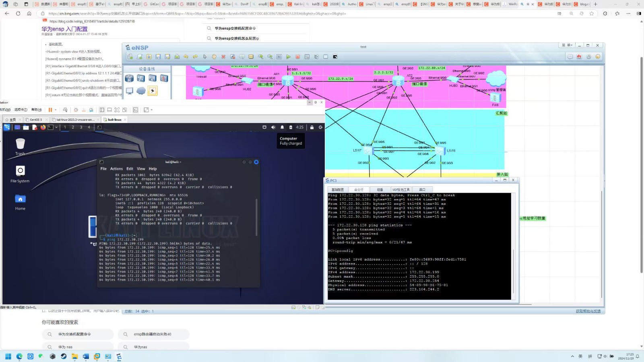Screen dimensions: 644x362
Task: Start all devices with green play button
Action: pos(288,57)
